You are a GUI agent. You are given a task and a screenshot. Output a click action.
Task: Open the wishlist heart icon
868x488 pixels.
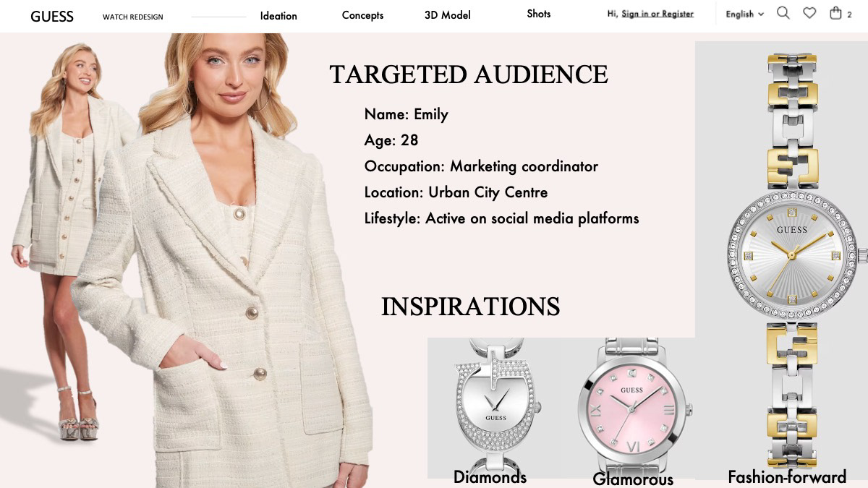[809, 13]
